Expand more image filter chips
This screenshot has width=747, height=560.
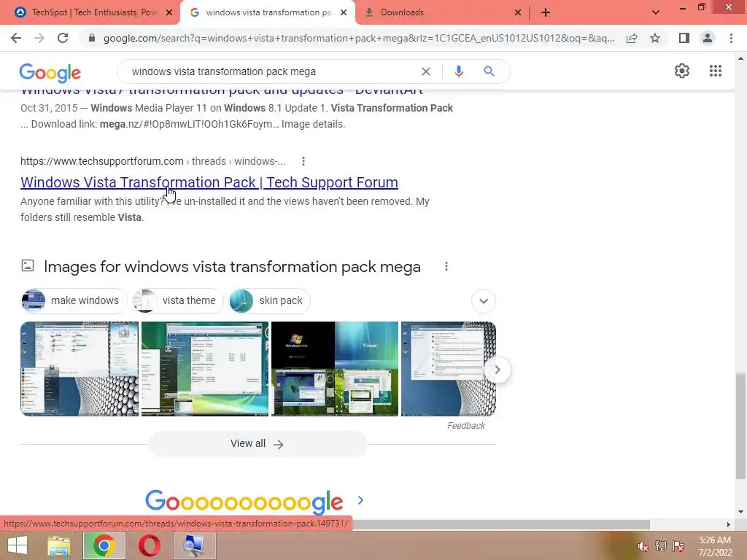point(483,301)
